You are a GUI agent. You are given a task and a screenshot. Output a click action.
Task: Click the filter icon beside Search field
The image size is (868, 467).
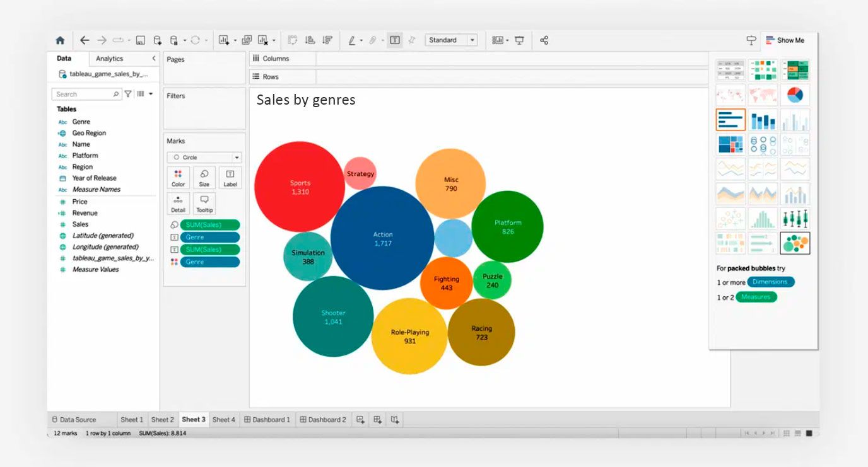(x=128, y=94)
